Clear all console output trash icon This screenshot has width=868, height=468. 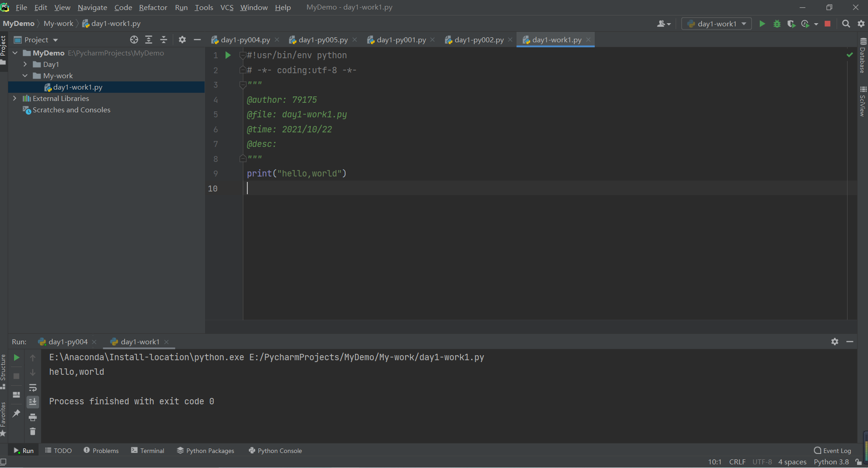33,431
